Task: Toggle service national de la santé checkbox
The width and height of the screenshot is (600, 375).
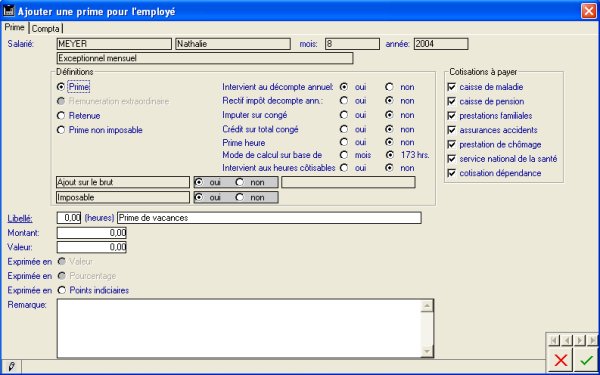Action: pyautogui.click(x=452, y=158)
